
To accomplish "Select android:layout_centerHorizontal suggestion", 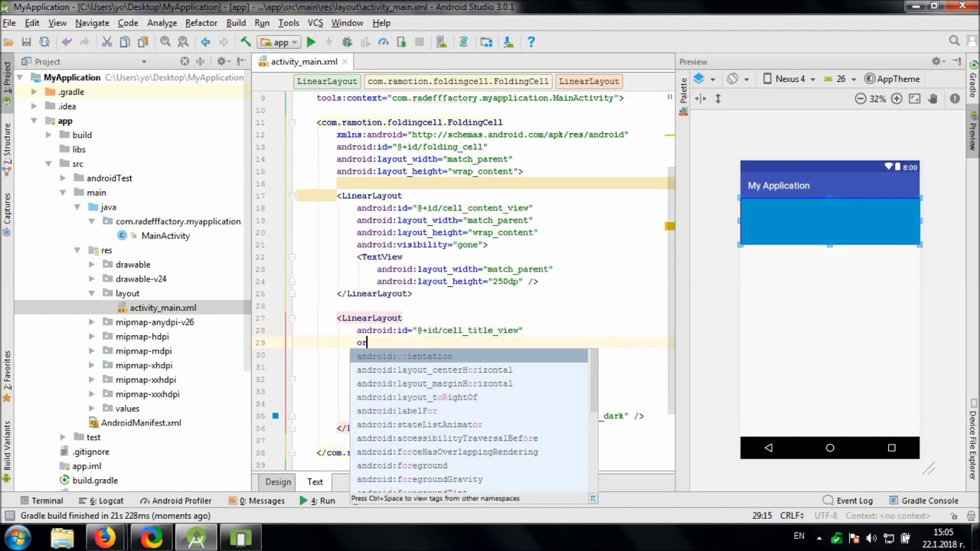I will point(469,370).
